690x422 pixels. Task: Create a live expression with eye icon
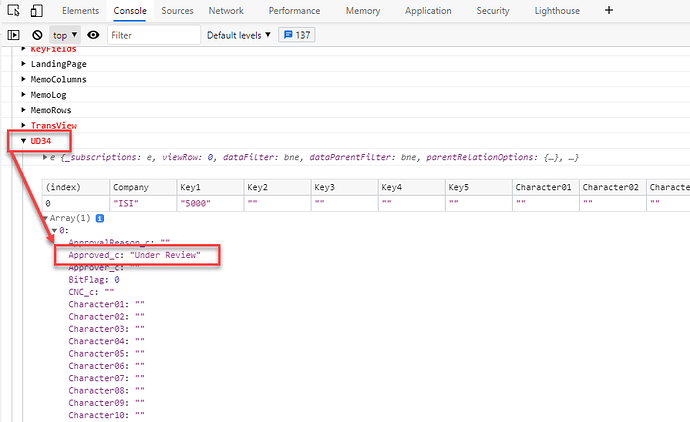click(93, 35)
